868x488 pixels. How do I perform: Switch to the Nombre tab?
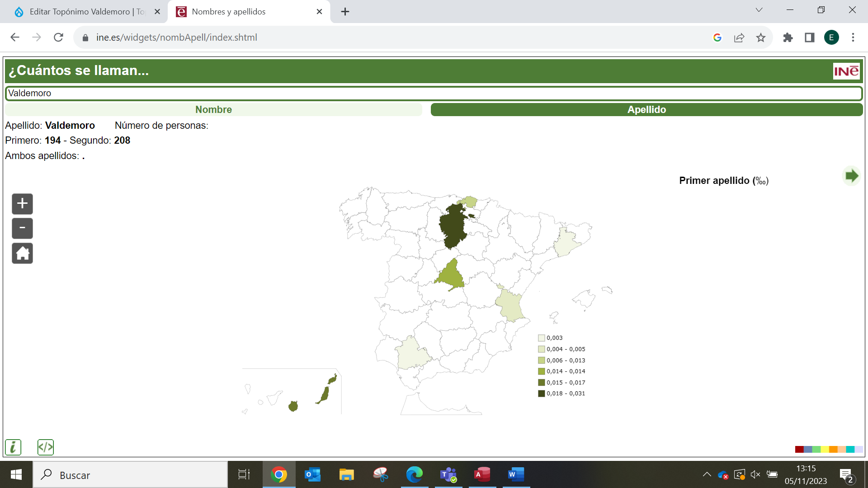click(x=213, y=109)
